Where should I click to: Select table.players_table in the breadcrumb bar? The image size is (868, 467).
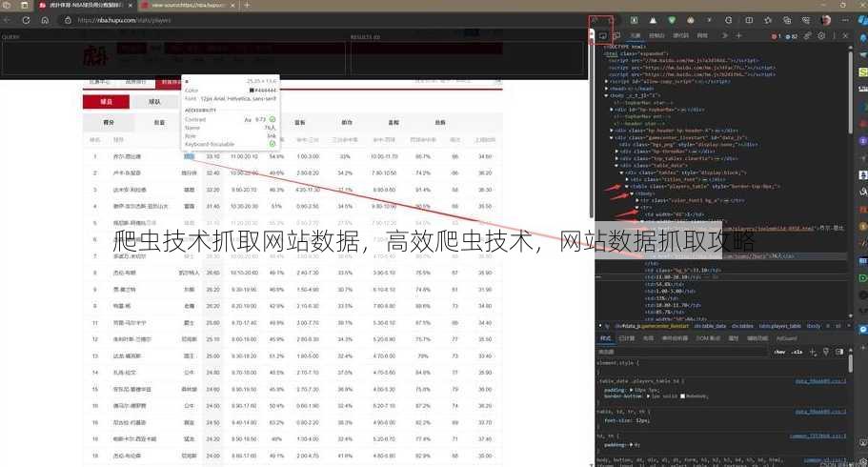click(x=779, y=326)
